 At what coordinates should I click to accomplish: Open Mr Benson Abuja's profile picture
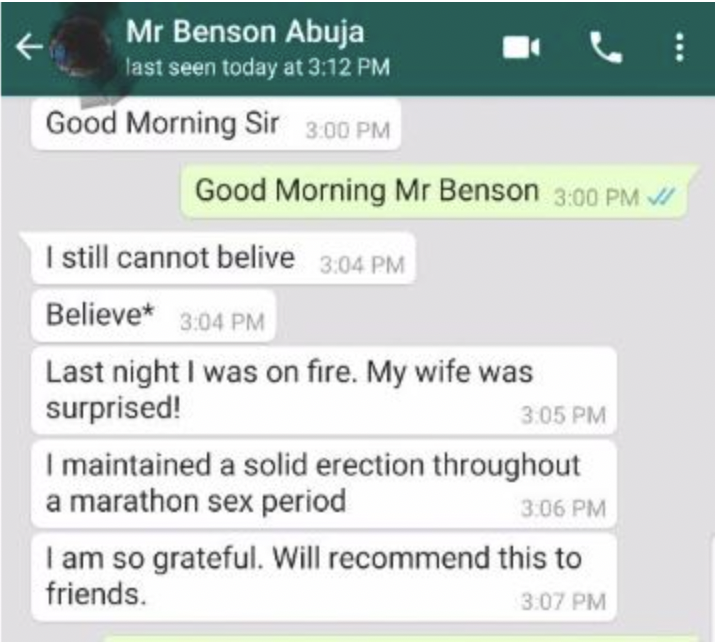(82, 50)
